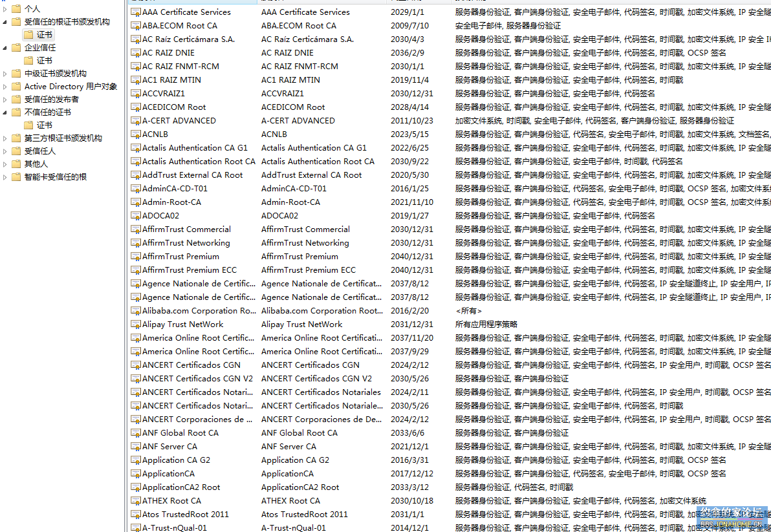The height and width of the screenshot is (532, 771).
Task: Click the 企业信任 folder icon
Action: (16, 48)
